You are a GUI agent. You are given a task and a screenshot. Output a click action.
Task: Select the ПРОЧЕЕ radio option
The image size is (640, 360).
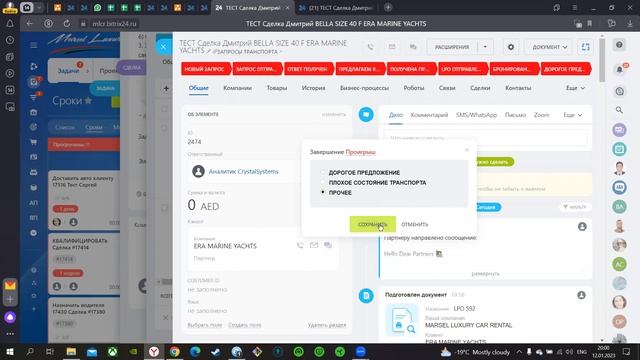(x=322, y=192)
